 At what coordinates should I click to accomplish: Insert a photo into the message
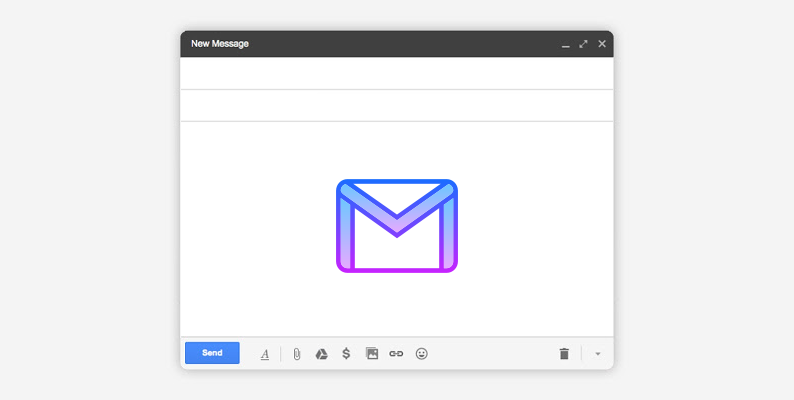coord(372,353)
